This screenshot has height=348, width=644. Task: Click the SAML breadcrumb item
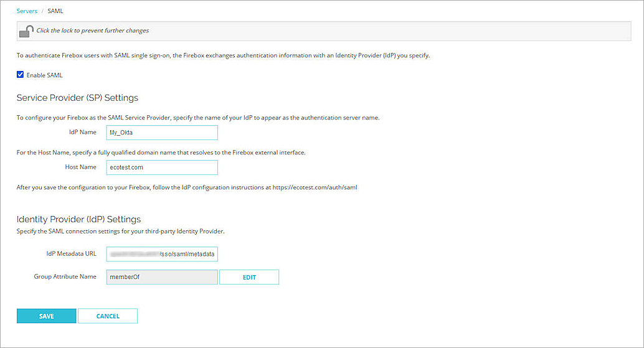point(55,11)
